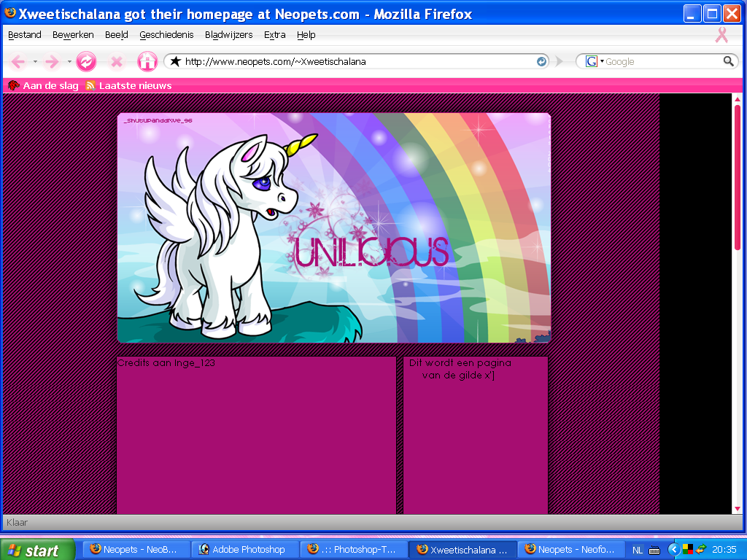747x560 pixels.
Task: Click the neopets URL address field
Action: (x=357, y=61)
